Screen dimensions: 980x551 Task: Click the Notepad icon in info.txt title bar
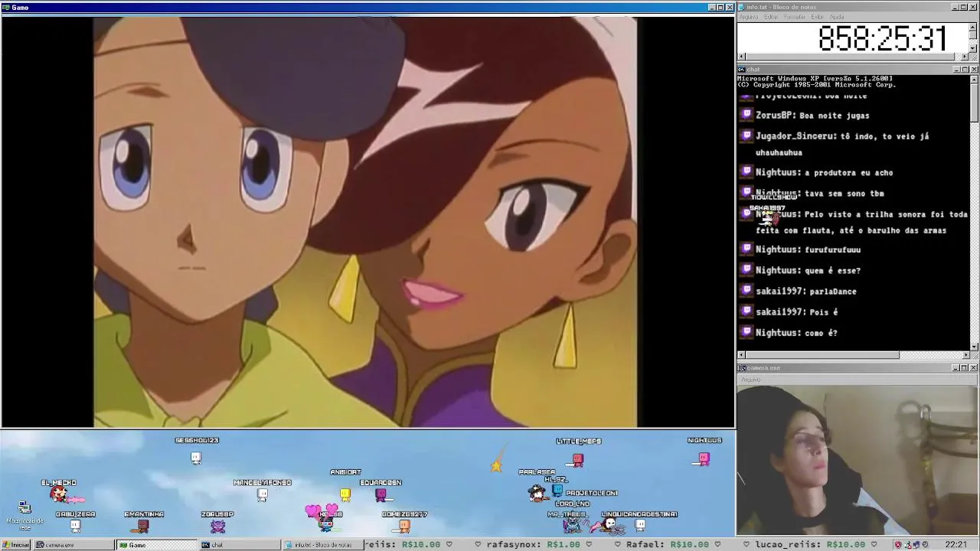[x=742, y=7]
